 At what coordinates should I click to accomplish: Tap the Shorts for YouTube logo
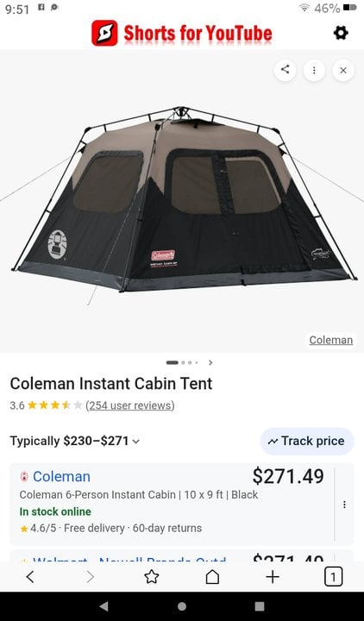tap(182, 33)
